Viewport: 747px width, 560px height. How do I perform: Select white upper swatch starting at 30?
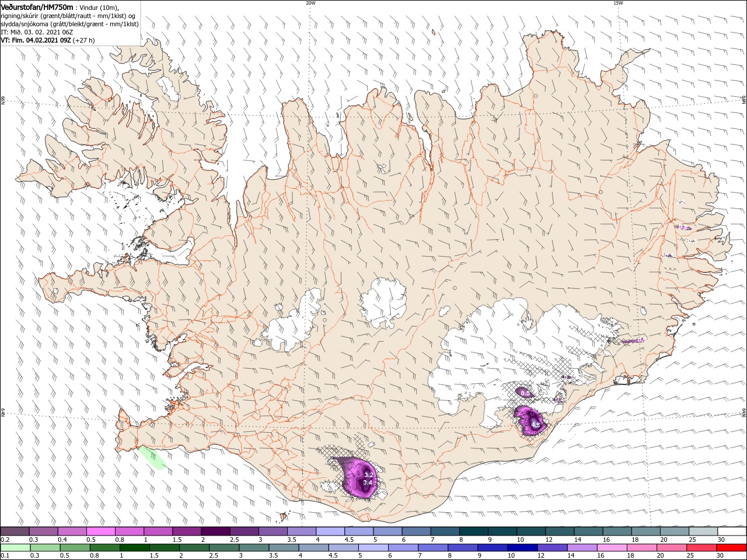tap(731, 531)
